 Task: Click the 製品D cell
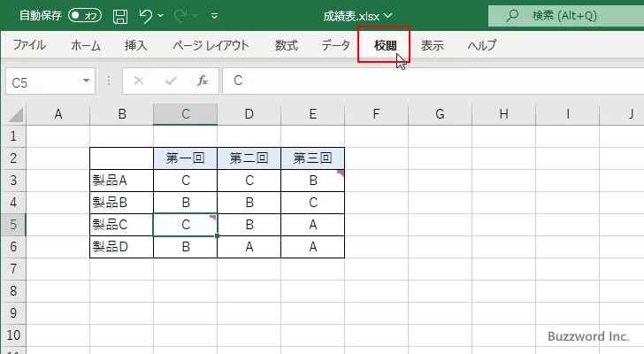(x=121, y=247)
